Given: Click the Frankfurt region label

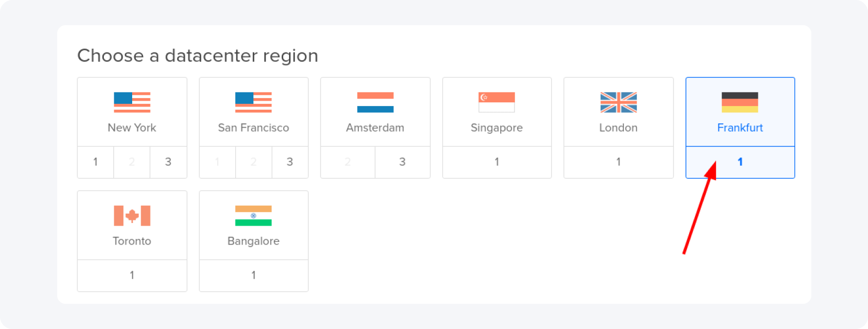Looking at the screenshot, I should click(x=740, y=128).
